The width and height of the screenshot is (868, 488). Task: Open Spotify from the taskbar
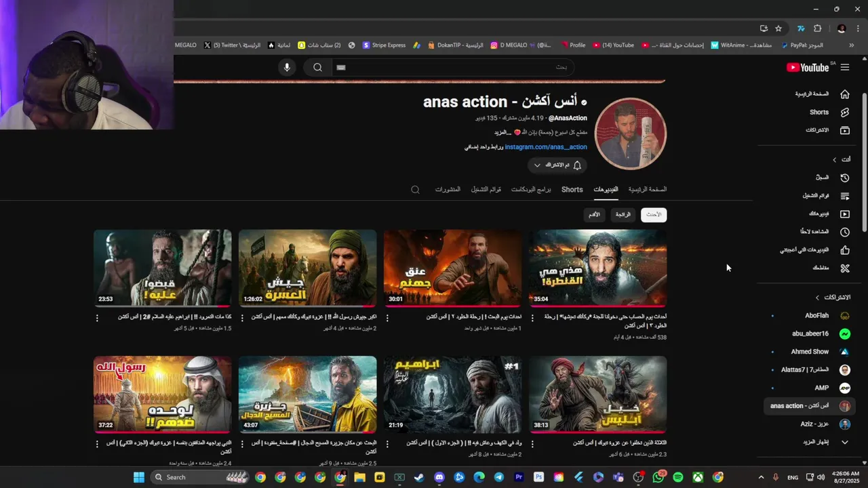pos(677,477)
